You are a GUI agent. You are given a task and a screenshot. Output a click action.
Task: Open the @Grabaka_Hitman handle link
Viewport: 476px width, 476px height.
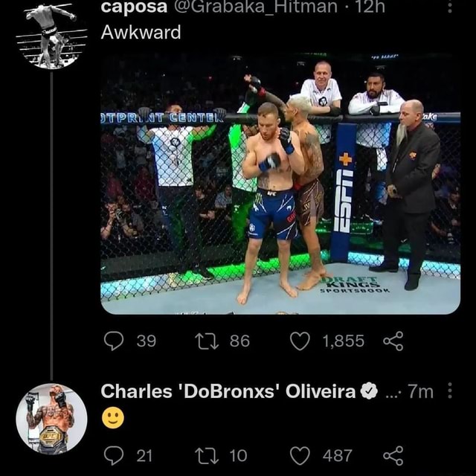[x=255, y=7]
